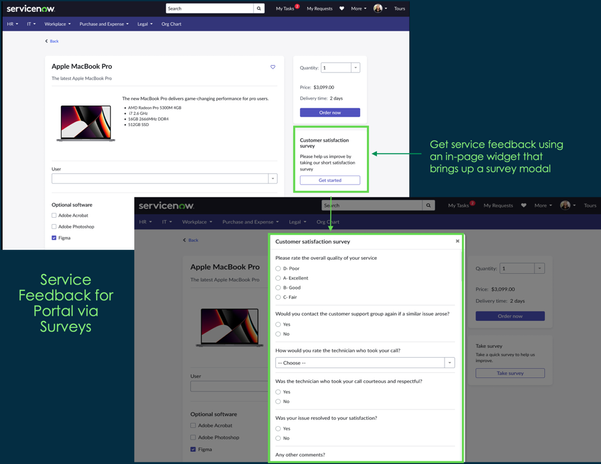601x464 pixels.
Task: Expand the HR menu in top portal
Action: 12,24
